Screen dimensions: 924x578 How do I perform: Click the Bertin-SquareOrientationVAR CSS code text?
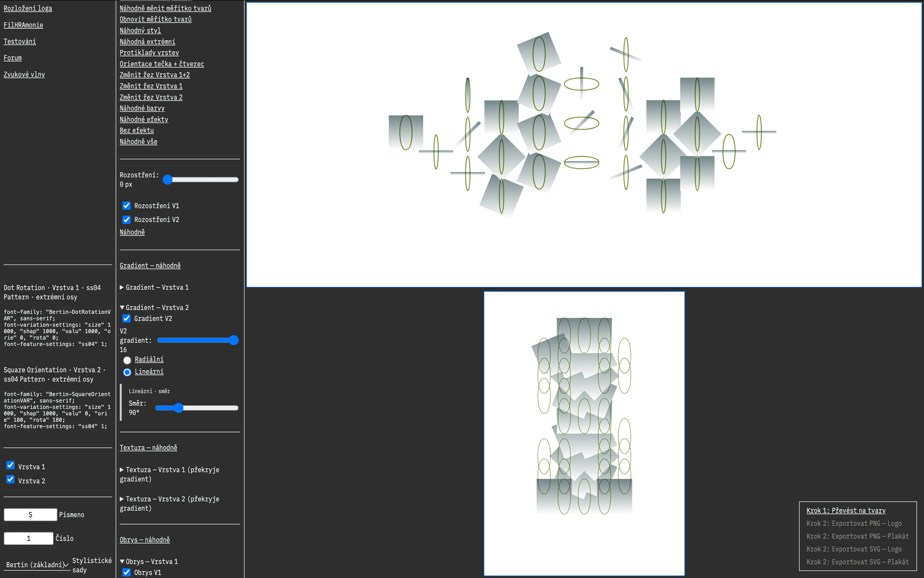coord(57,410)
